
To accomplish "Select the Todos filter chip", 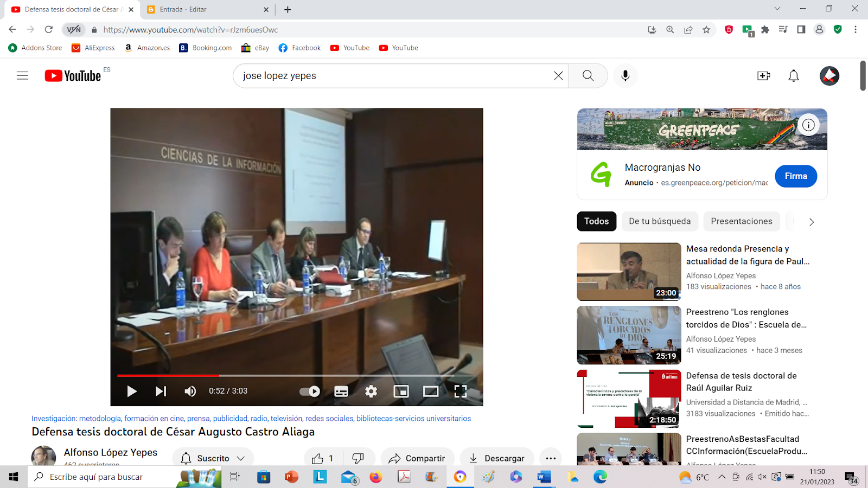I will pyautogui.click(x=597, y=221).
